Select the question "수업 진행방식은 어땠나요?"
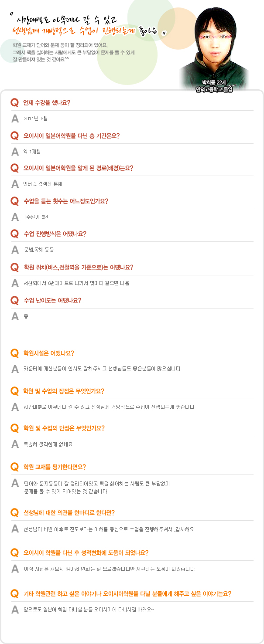 click(x=55, y=234)
